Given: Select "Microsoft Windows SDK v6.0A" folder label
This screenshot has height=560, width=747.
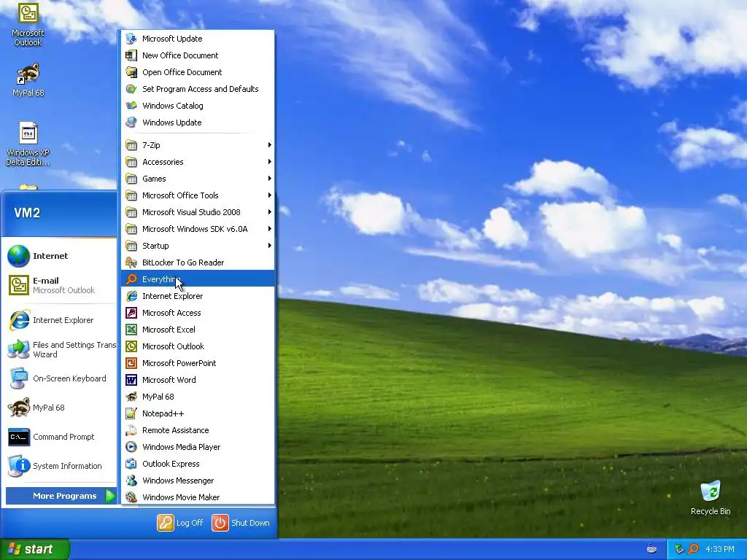Looking at the screenshot, I should pos(195,228).
